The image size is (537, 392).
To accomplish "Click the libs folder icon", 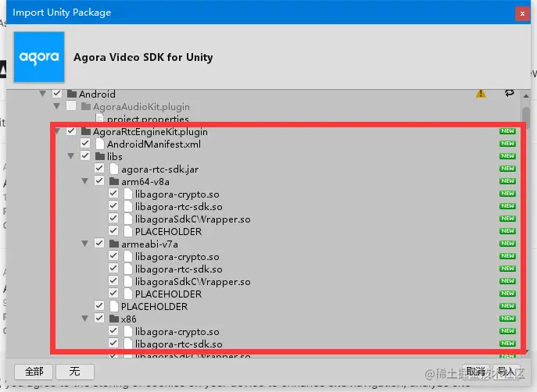I will point(100,156).
